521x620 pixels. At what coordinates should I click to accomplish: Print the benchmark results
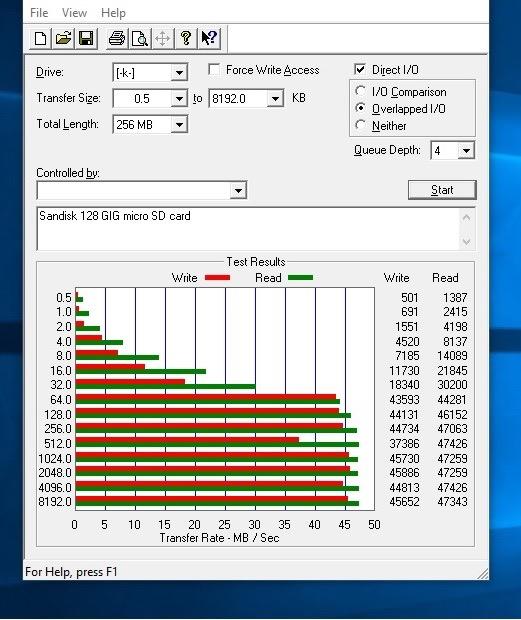117,38
